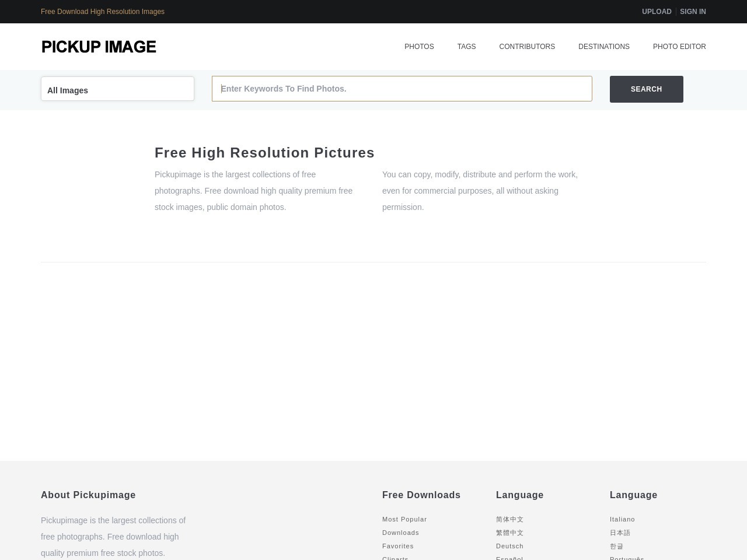Go to the TAGS page
747x560 pixels.
coord(466,47)
